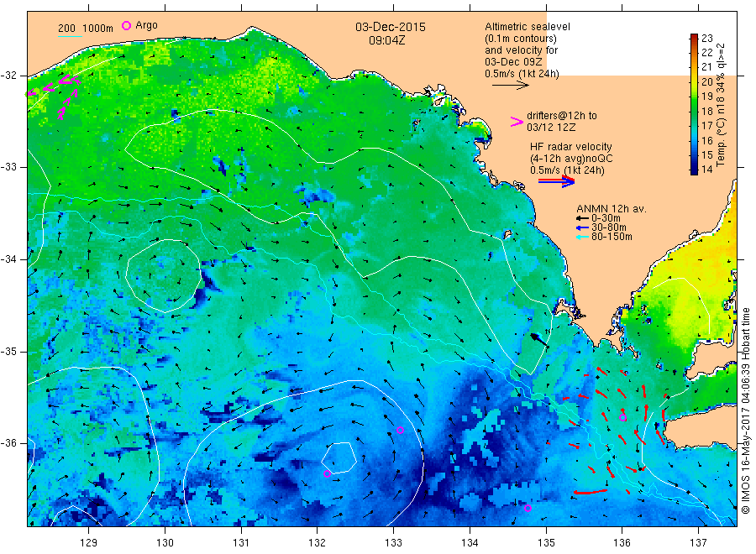Viewport: 756px width, 554px height.
Task: Click the "03/12 12Z" drifter date text
Action: point(551,128)
